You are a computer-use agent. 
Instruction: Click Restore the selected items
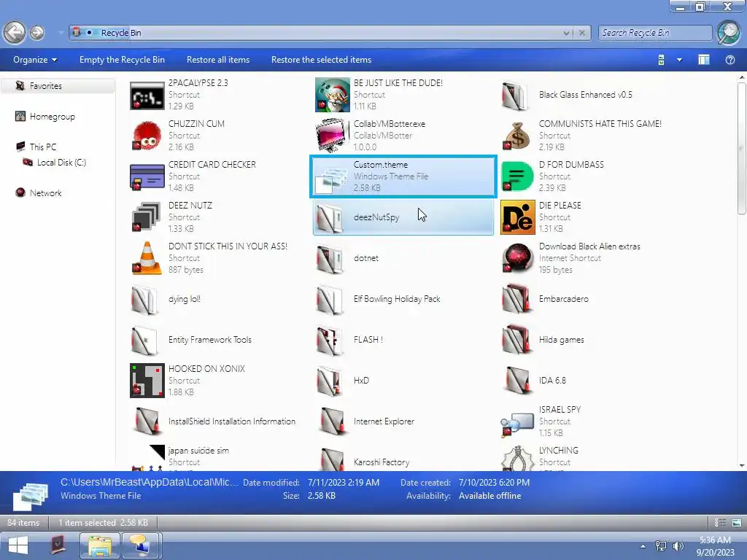point(321,60)
